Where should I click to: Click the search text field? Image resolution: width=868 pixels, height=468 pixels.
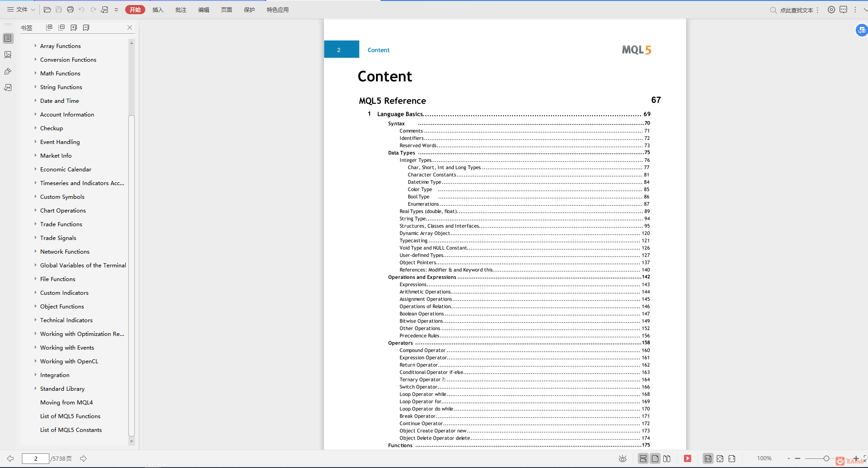[796, 10]
